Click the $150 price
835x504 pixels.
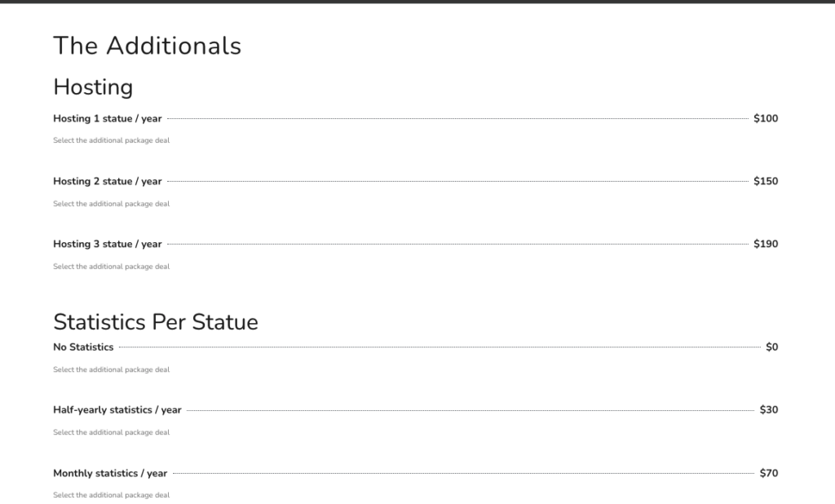766,181
